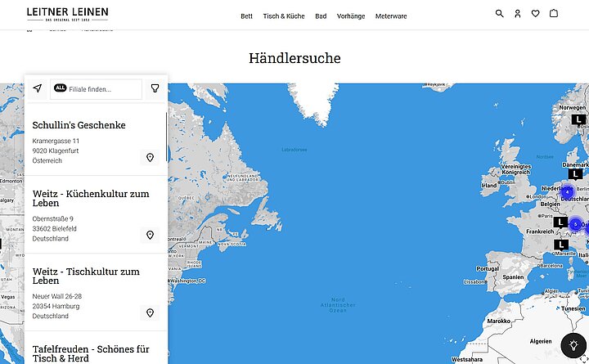Open the shopping bag icon
Viewport: 589px width, 364px height.
[554, 14]
